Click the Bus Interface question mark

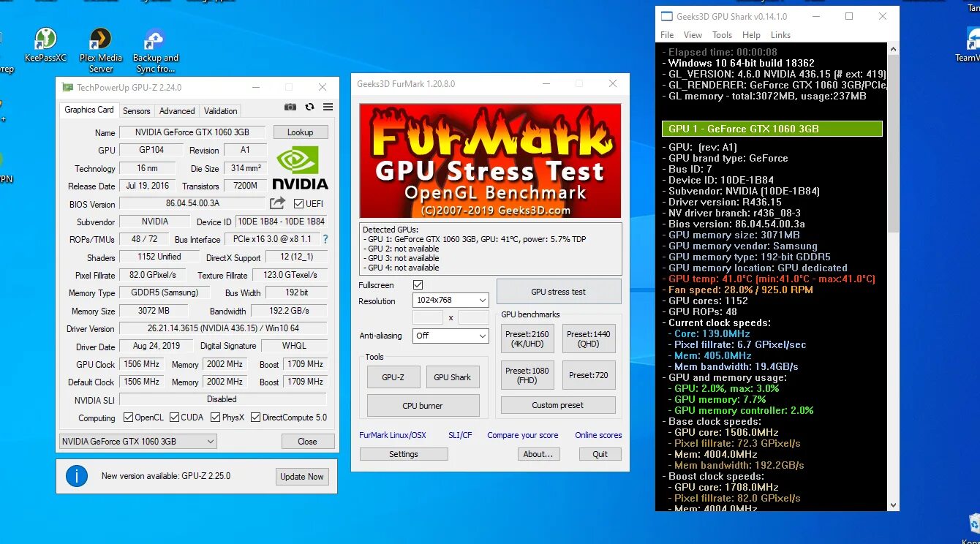tap(325, 239)
